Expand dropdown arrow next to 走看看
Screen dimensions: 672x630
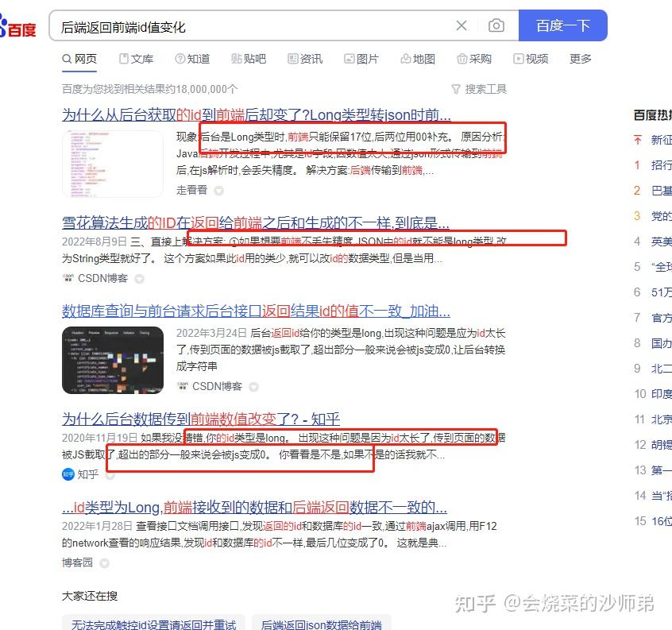pyautogui.click(x=219, y=191)
